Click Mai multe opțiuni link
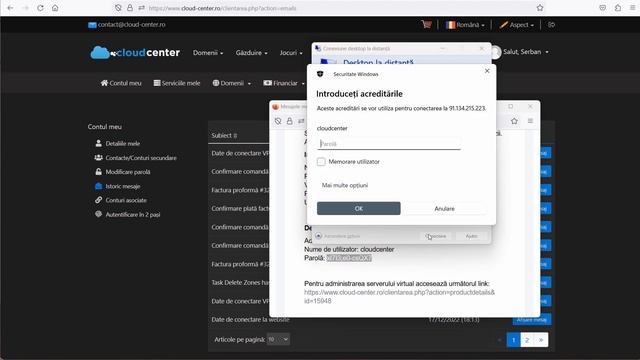Image resolution: width=640 pixels, height=360 pixels. [345, 185]
